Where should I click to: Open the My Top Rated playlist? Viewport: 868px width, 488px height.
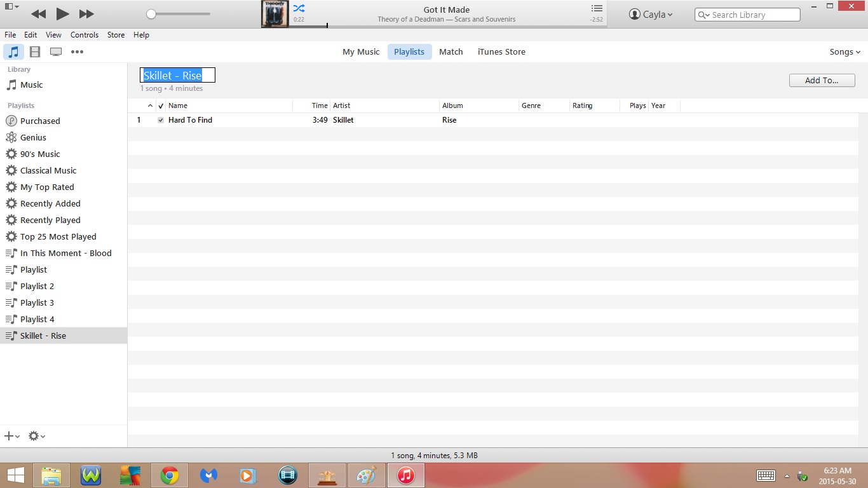pyautogui.click(x=64, y=187)
